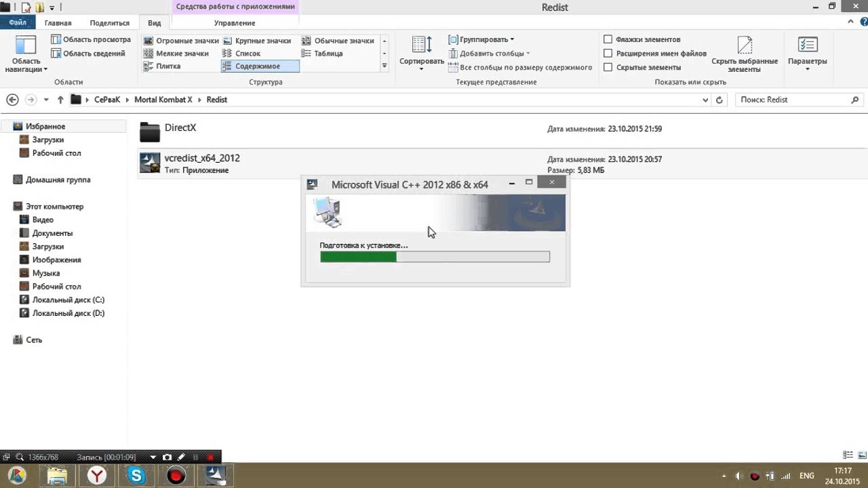Viewport: 868px width, 488px height.
Task: Switch to Мелкие значки view
Action: coord(176,54)
